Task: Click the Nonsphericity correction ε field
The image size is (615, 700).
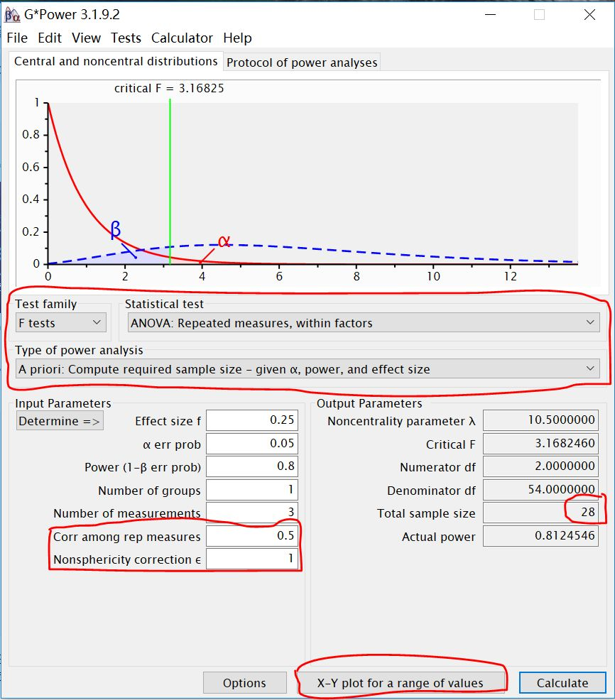Action: pos(252,559)
